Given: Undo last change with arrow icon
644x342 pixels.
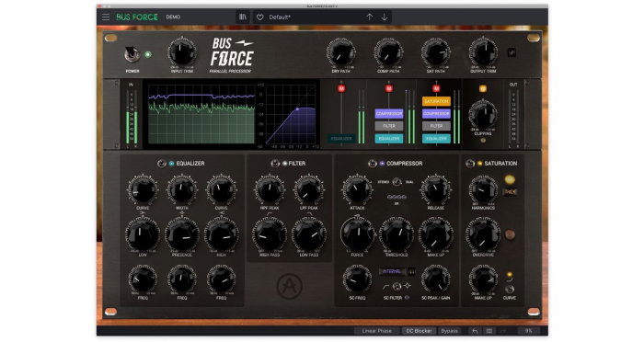Looking at the screenshot, I should [x=475, y=331].
